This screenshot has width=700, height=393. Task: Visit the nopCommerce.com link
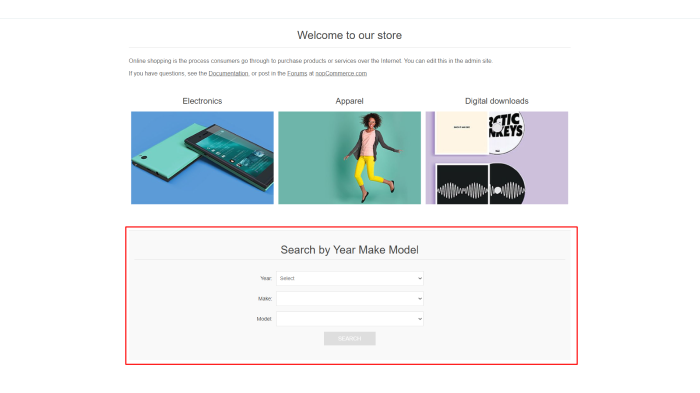[341, 73]
